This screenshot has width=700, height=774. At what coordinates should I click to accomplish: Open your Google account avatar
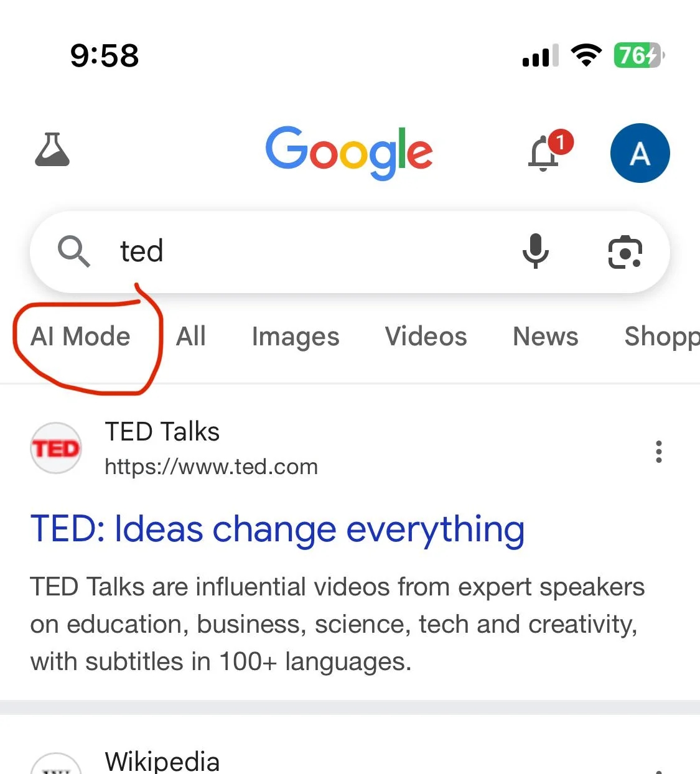click(640, 153)
